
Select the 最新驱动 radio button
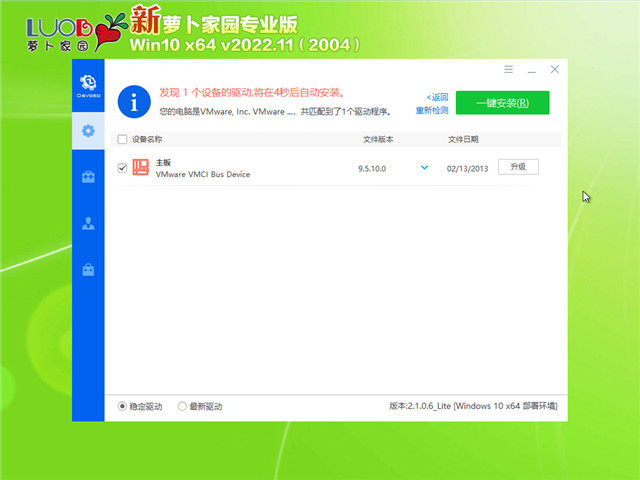pyautogui.click(x=182, y=406)
